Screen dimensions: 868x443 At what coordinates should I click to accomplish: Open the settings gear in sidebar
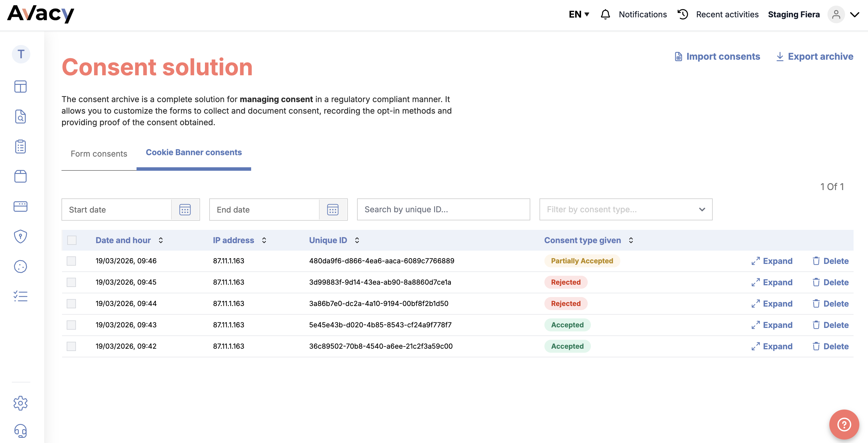(20, 403)
